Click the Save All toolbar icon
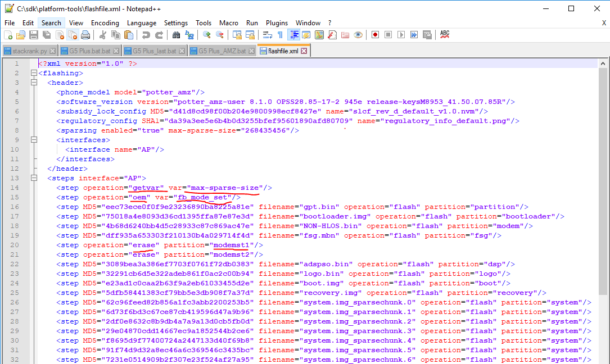 pos(47,35)
